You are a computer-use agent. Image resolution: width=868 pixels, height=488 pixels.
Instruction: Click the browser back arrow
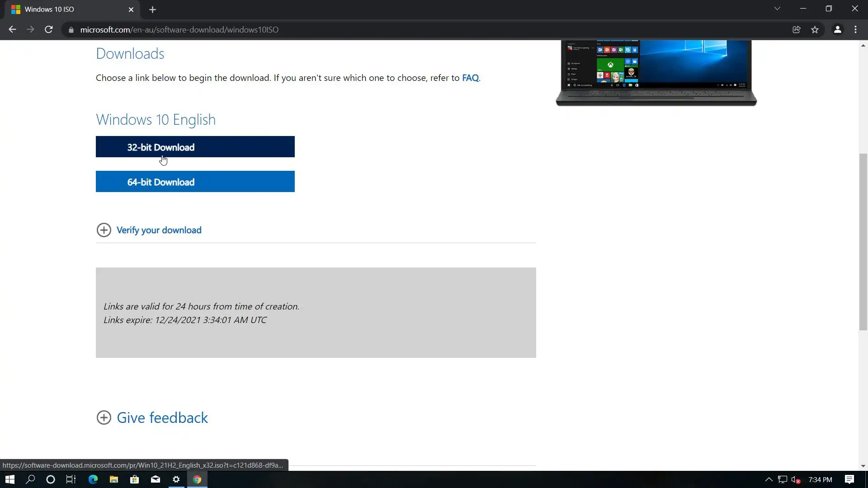(x=12, y=30)
